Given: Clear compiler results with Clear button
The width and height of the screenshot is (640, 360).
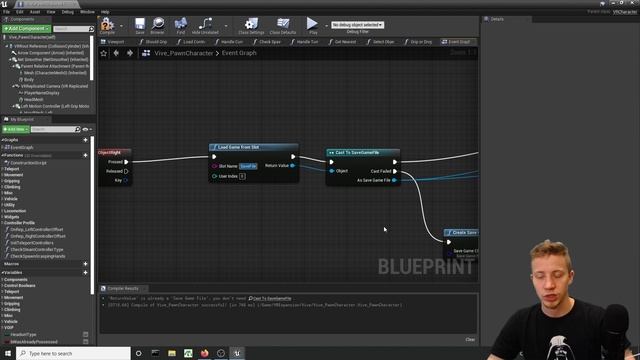Looking at the screenshot, I should [470, 340].
